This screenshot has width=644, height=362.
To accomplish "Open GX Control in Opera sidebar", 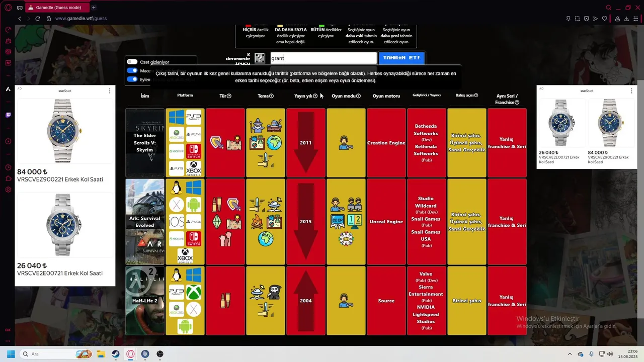I will [x=8, y=30].
